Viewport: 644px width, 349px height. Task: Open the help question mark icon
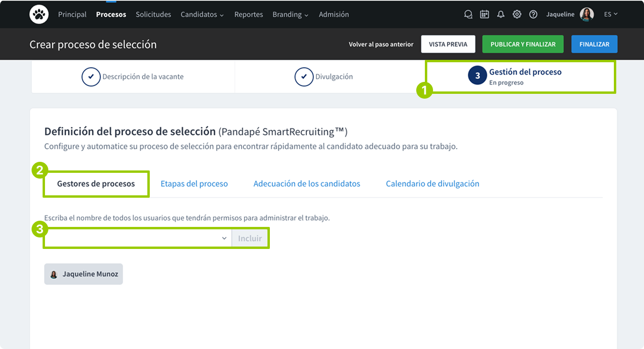pyautogui.click(x=533, y=14)
